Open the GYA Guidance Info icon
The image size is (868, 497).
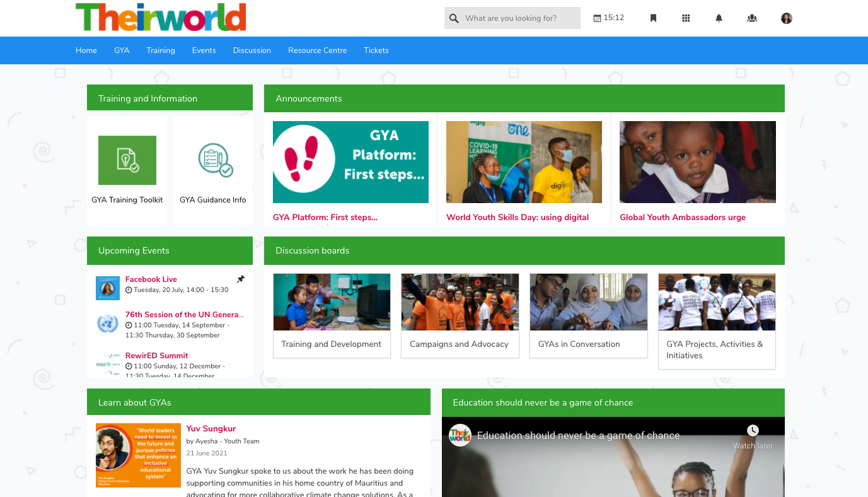(x=215, y=160)
